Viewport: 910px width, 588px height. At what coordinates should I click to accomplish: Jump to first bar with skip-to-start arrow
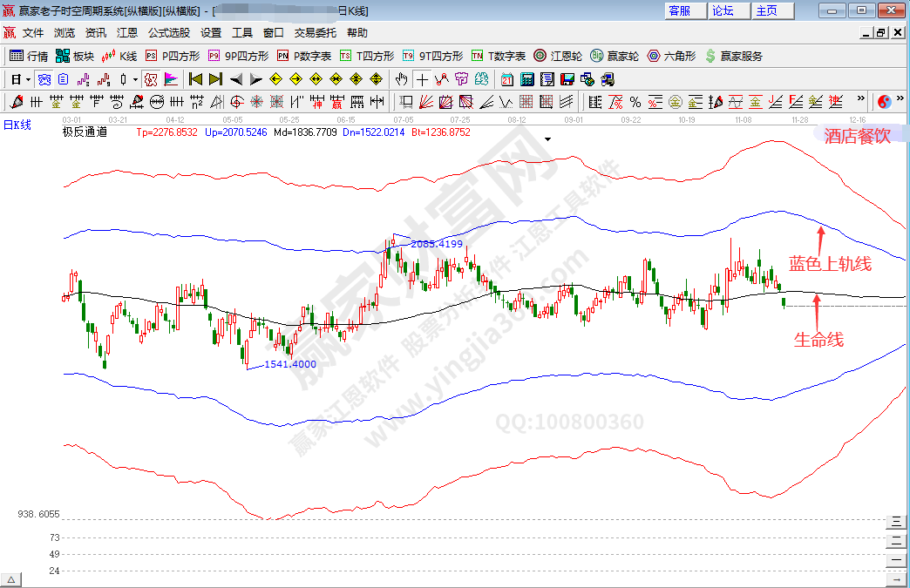click(196, 79)
